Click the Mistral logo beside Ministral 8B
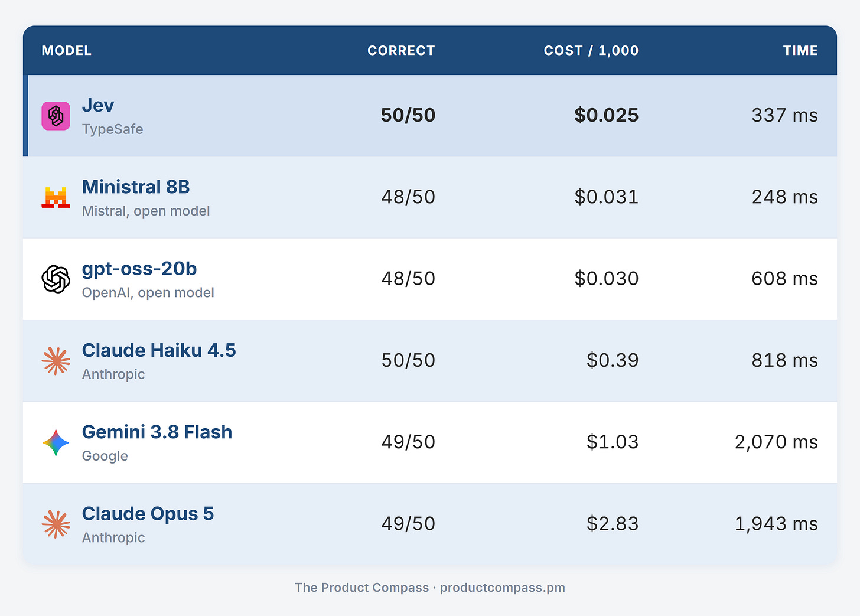This screenshot has height=616, width=860. 56,197
